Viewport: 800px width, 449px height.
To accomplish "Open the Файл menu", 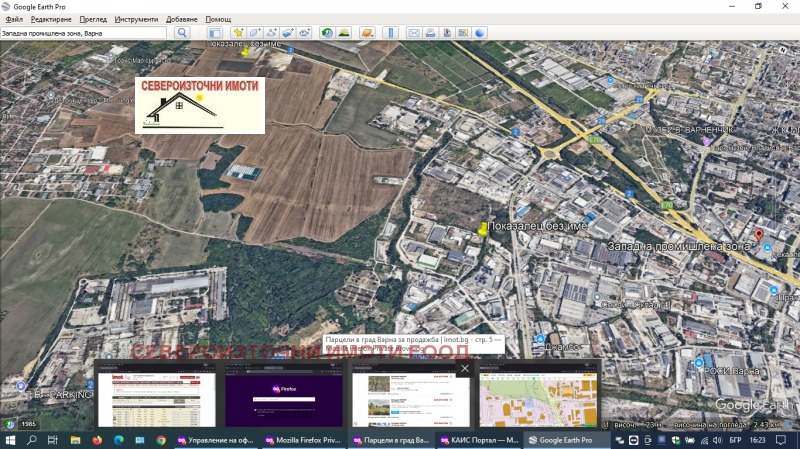I will point(14,19).
